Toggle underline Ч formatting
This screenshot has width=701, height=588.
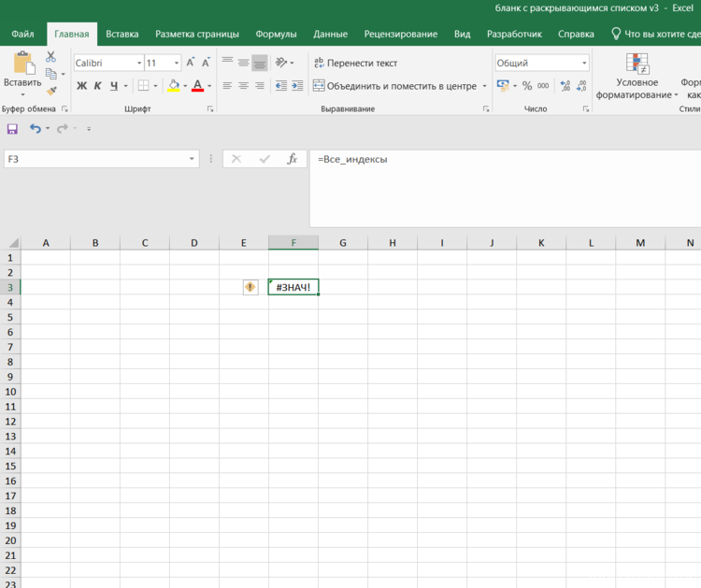[x=114, y=85]
